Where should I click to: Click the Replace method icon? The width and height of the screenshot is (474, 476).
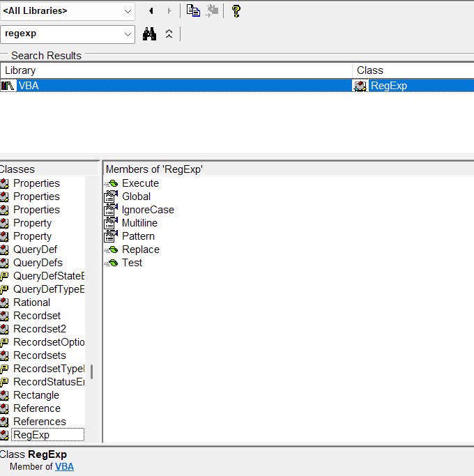[111, 249]
